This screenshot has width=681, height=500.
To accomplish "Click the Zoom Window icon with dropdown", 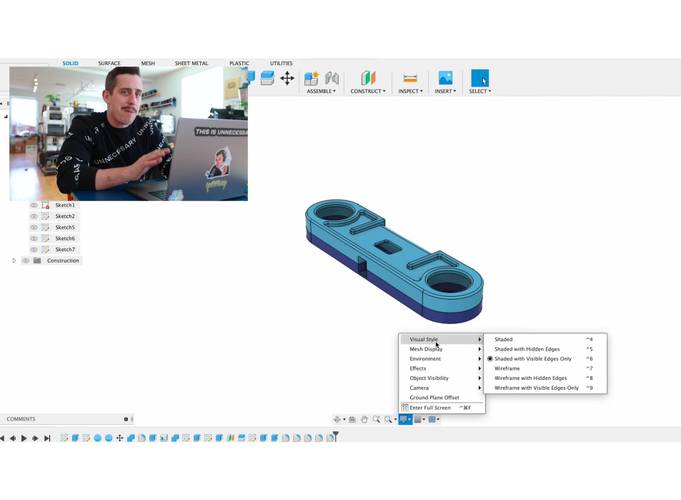I will click(x=389, y=419).
